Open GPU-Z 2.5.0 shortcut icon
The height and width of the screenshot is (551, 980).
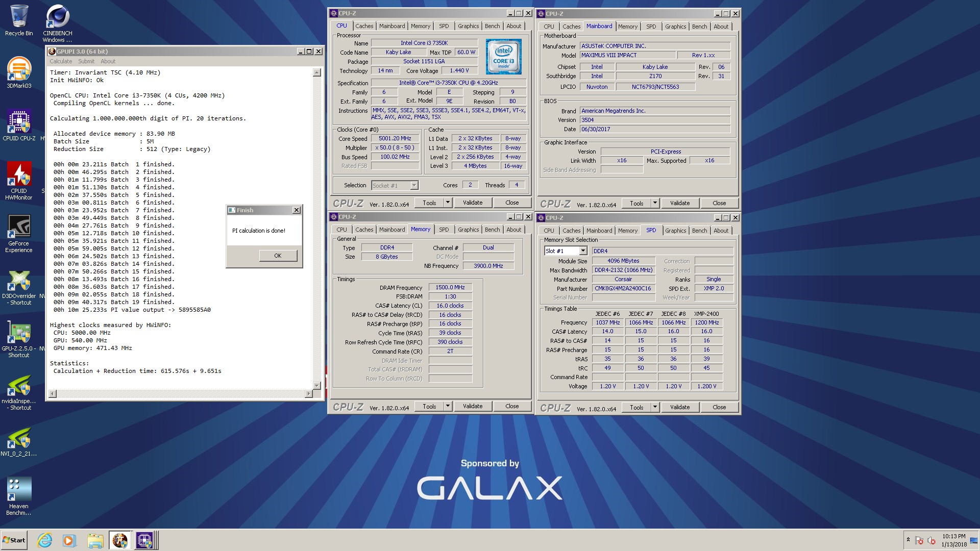pyautogui.click(x=19, y=338)
